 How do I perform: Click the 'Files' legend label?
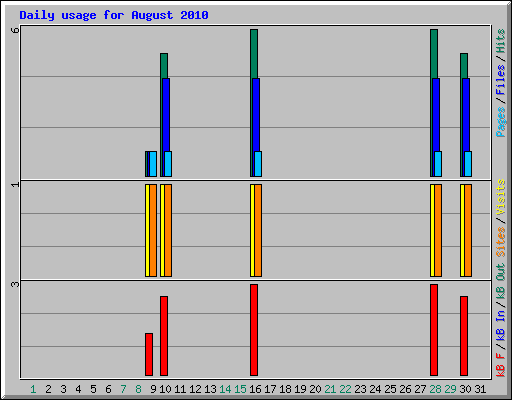pyautogui.click(x=500, y=79)
